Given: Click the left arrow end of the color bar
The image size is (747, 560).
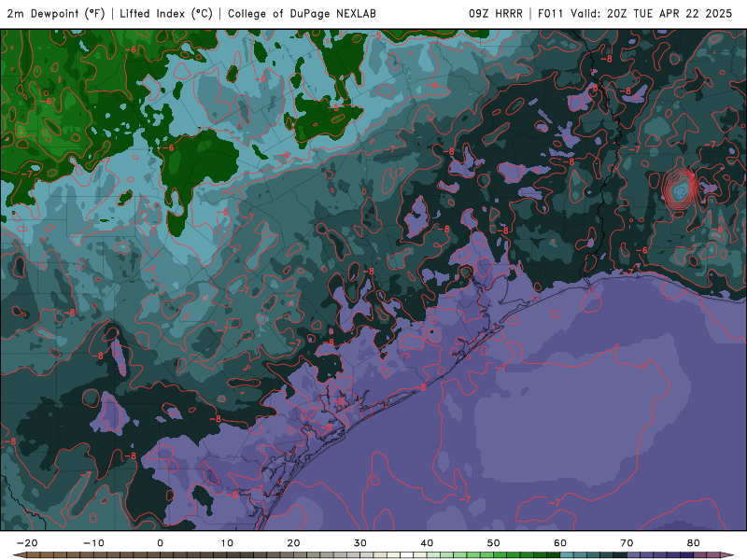Looking at the screenshot, I should pyautogui.click(x=19, y=555).
